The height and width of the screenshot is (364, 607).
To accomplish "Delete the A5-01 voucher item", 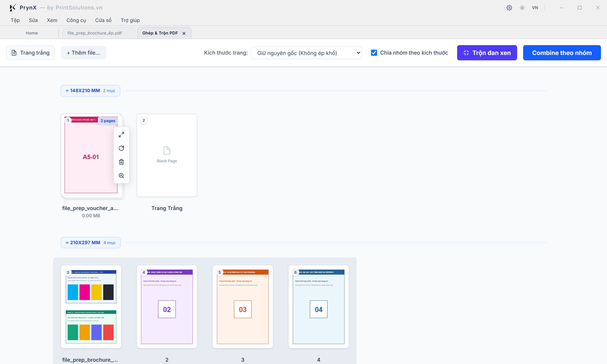I will [121, 162].
